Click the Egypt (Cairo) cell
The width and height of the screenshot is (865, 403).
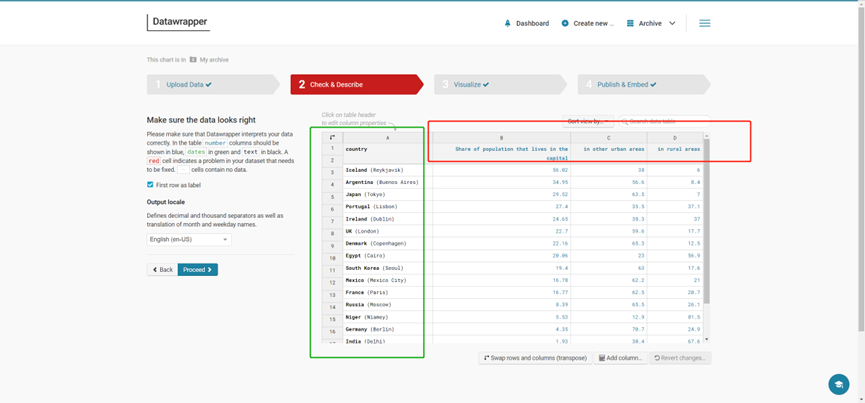coord(387,256)
